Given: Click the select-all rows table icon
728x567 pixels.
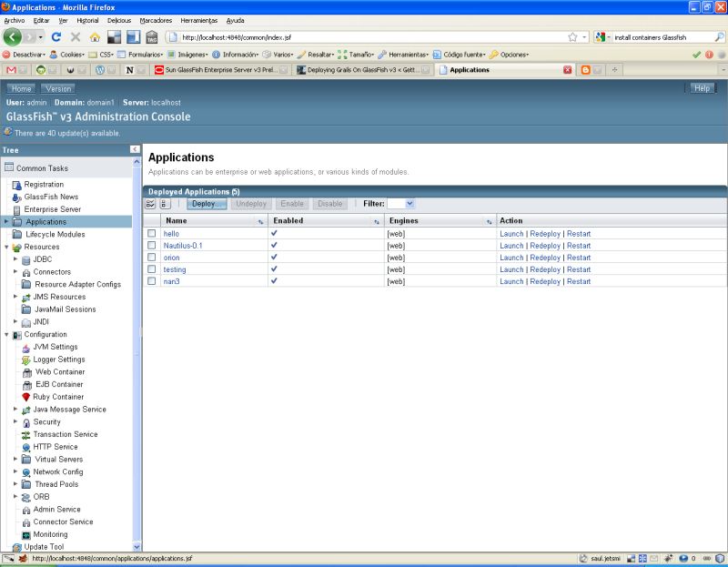Looking at the screenshot, I should pyautogui.click(x=150, y=203).
